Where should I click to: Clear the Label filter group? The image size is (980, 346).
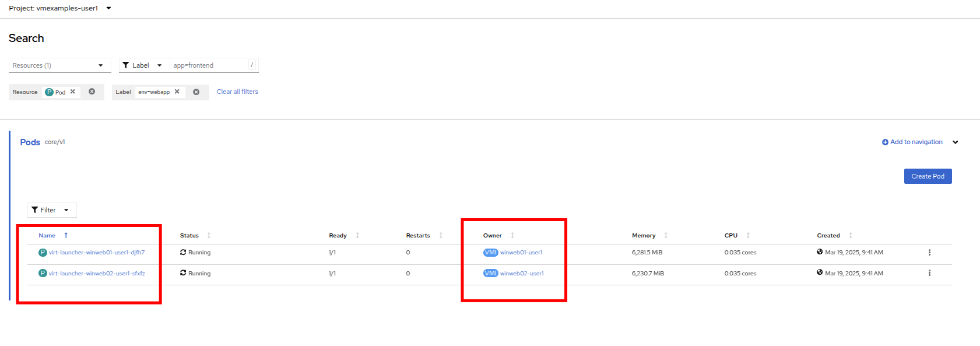(196, 92)
